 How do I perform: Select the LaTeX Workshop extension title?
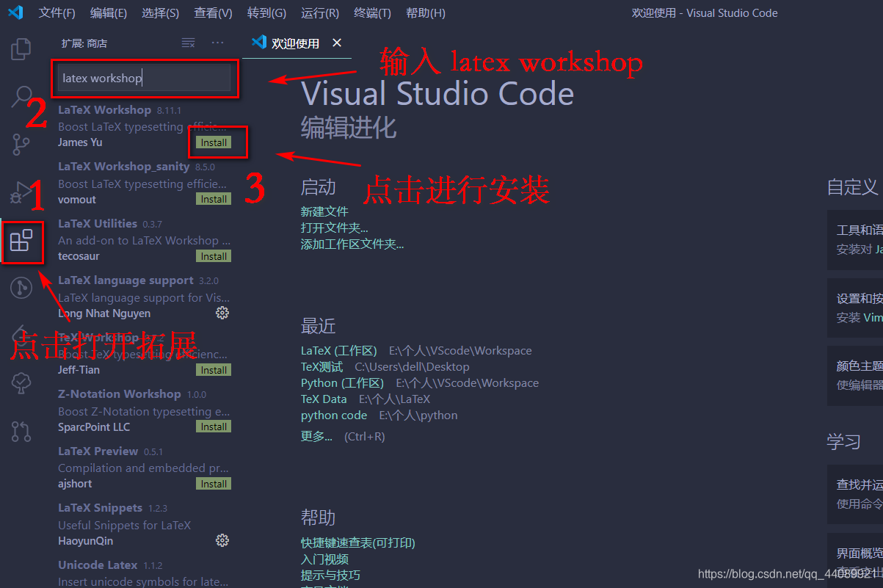pyautogui.click(x=104, y=109)
